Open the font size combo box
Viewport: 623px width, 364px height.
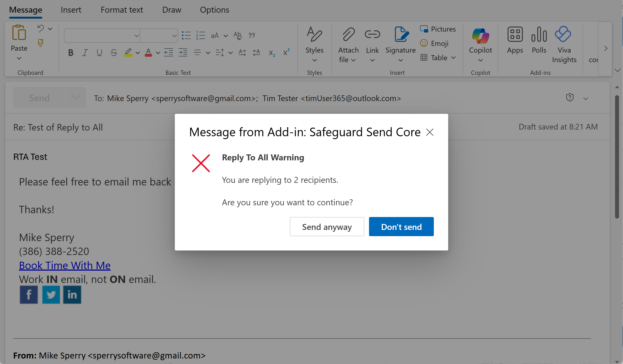tap(159, 36)
